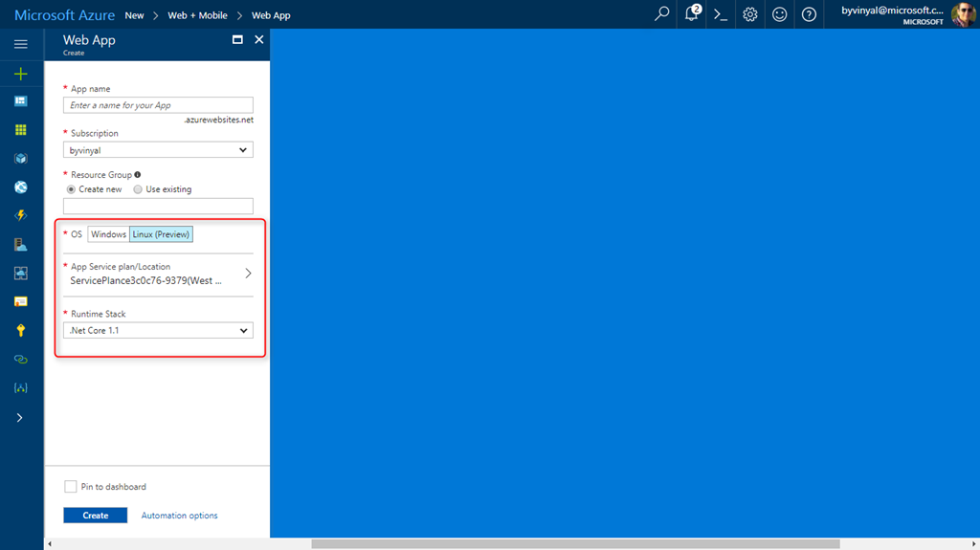Click the Create button

[95, 516]
